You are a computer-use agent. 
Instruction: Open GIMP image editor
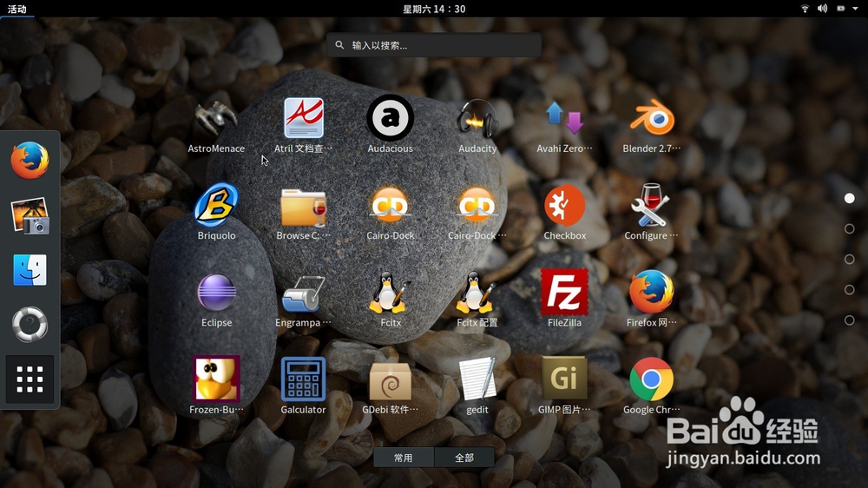click(x=564, y=386)
